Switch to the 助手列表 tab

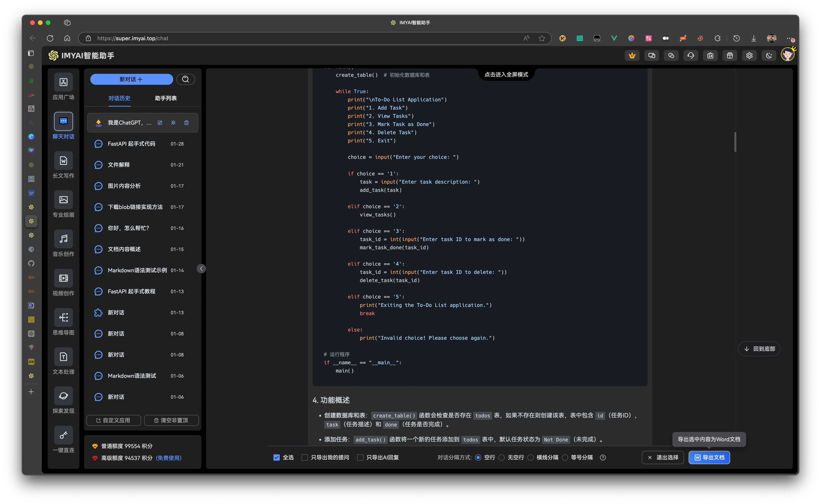coord(166,98)
